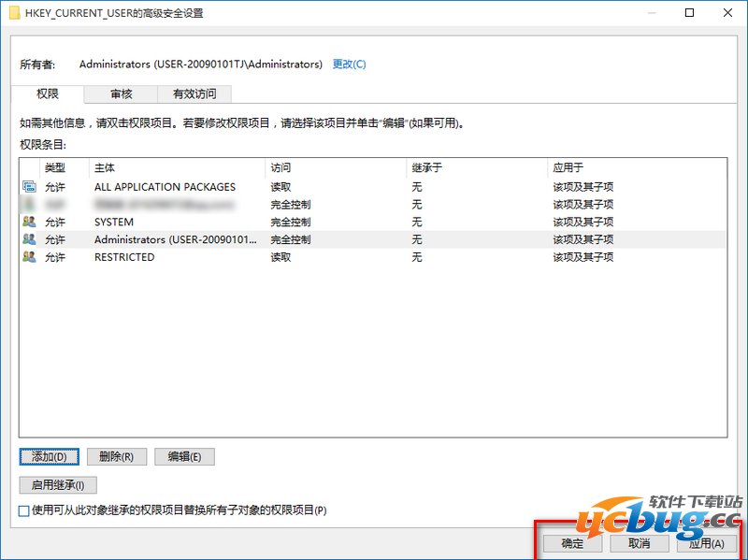Click the RESTRICTED entry user icon
The width and height of the screenshot is (748, 560).
29,257
